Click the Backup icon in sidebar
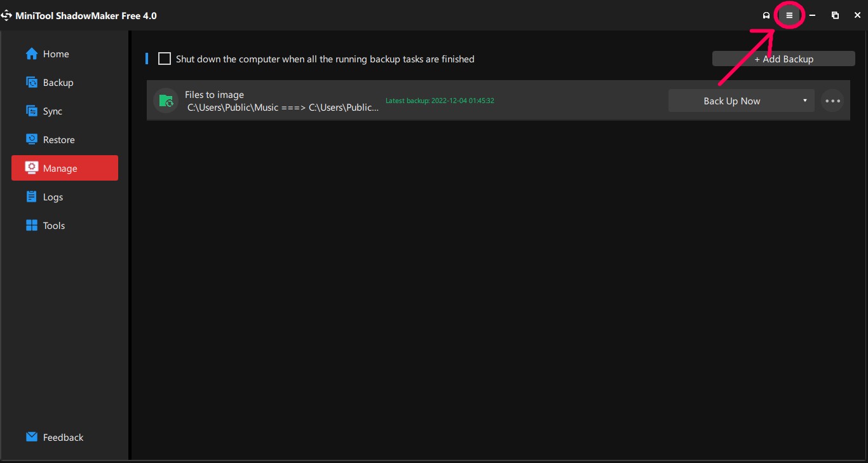Image resolution: width=868 pixels, height=463 pixels. [x=31, y=83]
